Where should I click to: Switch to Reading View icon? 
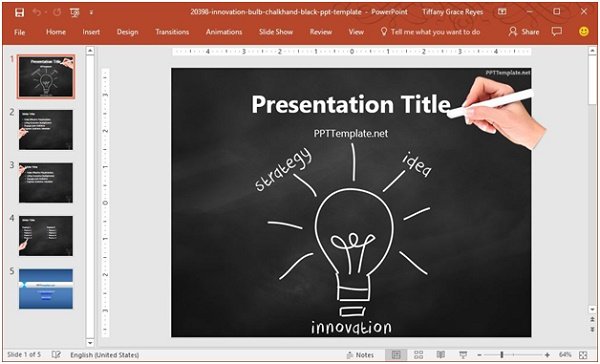click(441, 355)
